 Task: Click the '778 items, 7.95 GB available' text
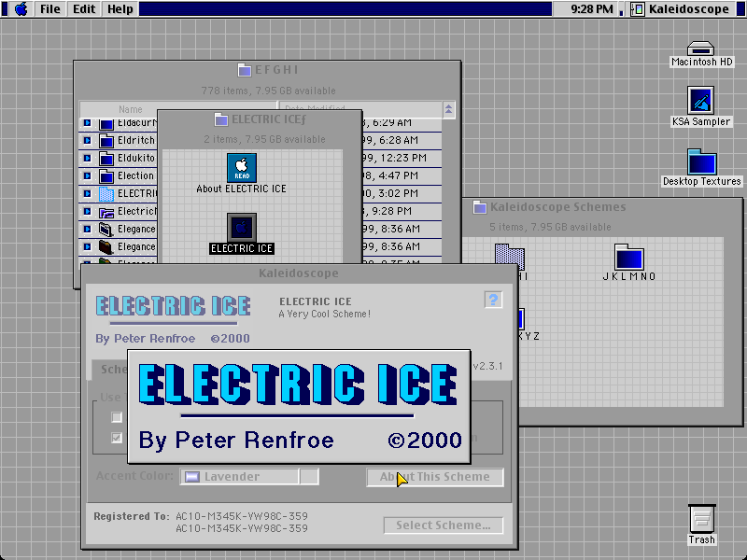click(x=268, y=91)
